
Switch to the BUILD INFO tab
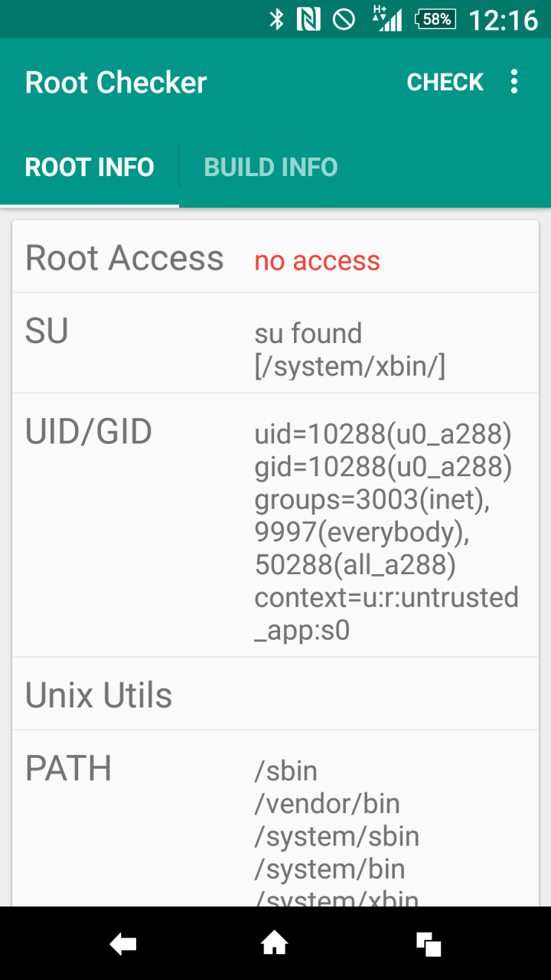point(271,167)
